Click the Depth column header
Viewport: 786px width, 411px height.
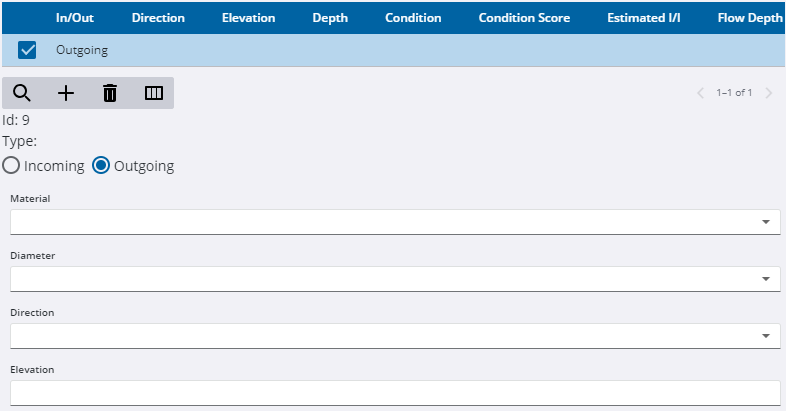[x=330, y=18]
